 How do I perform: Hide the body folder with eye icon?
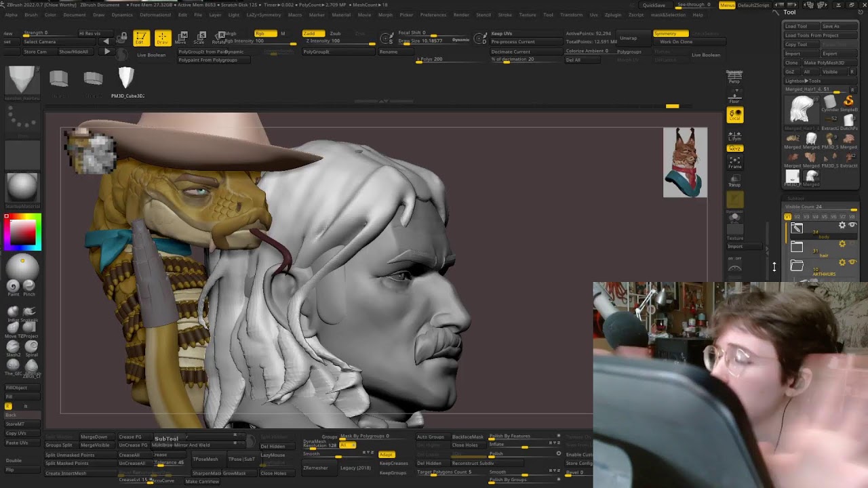[852, 225]
